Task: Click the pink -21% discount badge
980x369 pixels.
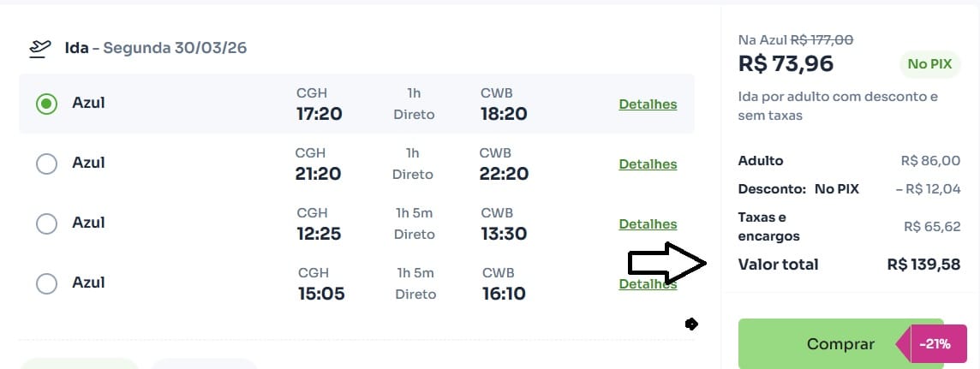Action: (x=936, y=344)
